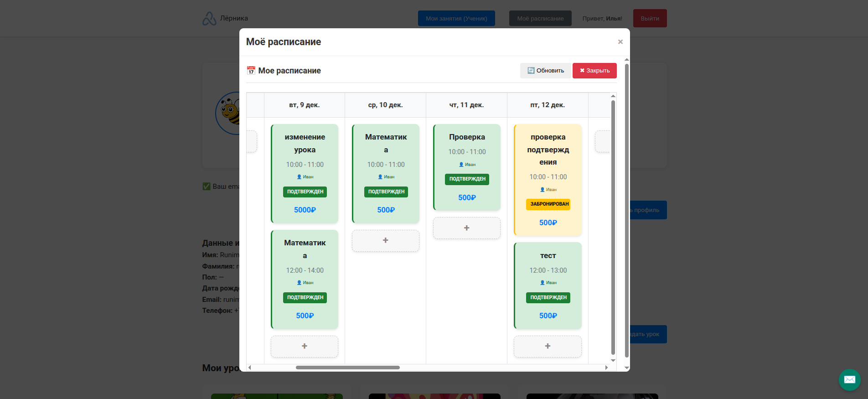Image resolution: width=868 pixels, height=399 pixels.
Task: Open the 'Проверка' lesson on Thursday
Action: pos(467,167)
